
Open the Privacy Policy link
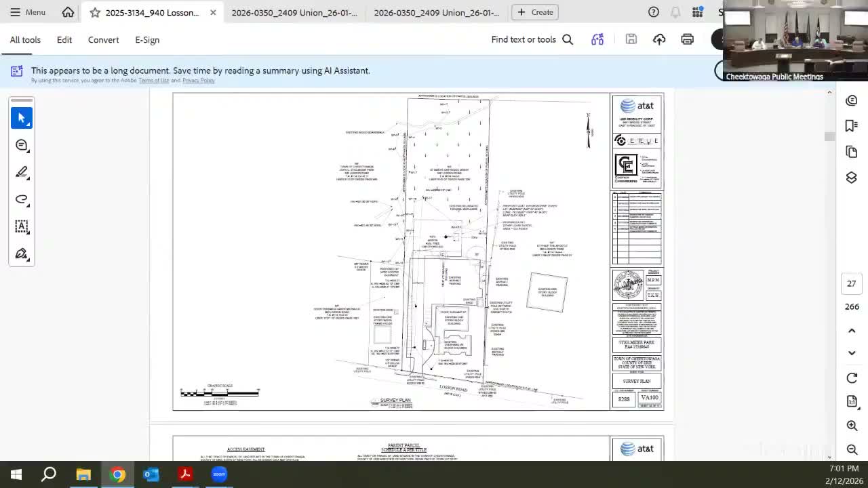point(199,81)
